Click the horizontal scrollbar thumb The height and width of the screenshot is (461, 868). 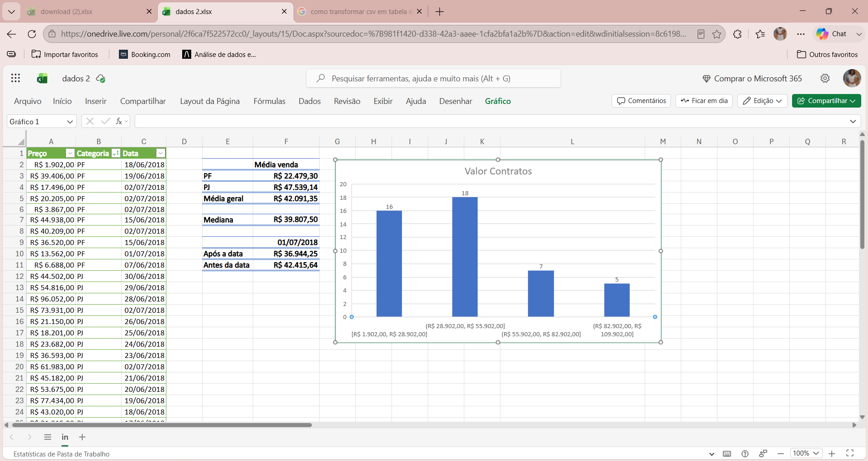162,425
